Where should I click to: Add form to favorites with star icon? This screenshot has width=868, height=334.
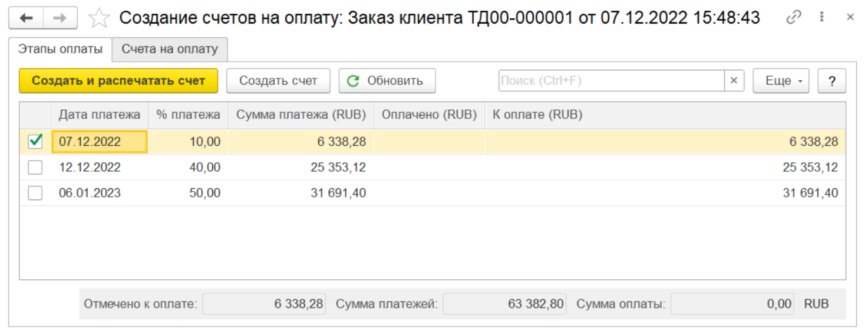pos(99,18)
